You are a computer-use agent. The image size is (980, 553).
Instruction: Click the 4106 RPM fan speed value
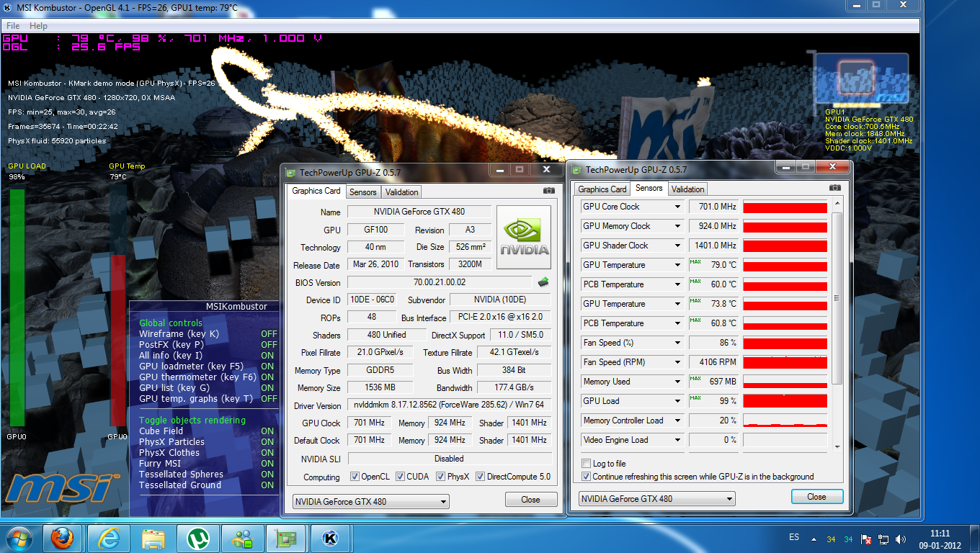tap(713, 362)
